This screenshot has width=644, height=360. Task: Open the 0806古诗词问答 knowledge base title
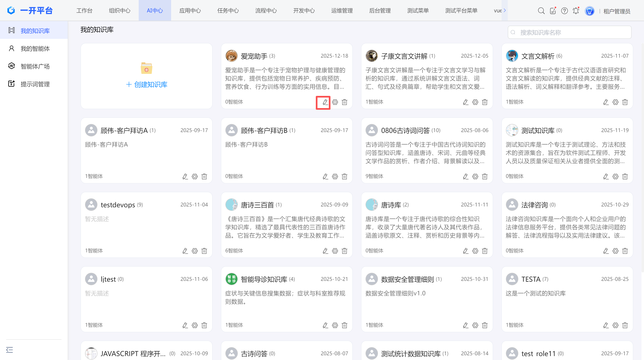(405, 130)
